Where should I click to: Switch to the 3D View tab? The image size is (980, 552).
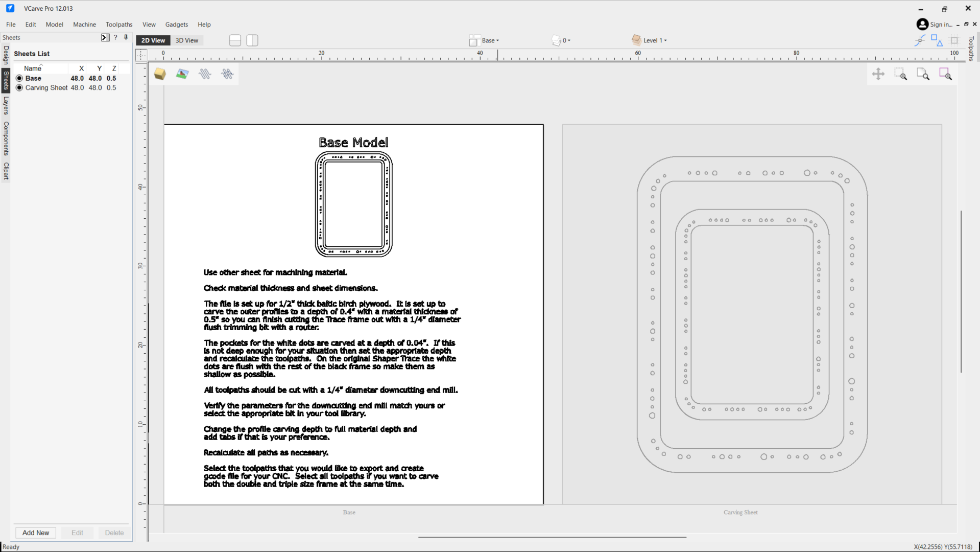pos(187,40)
